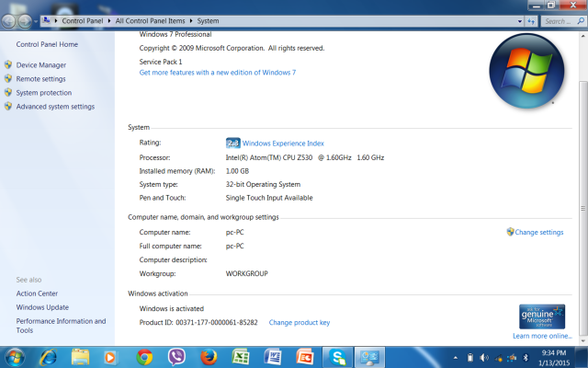Expand the arrow after All Control Panel Items
This screenshot has height=368, width=588.
[191, 21]
